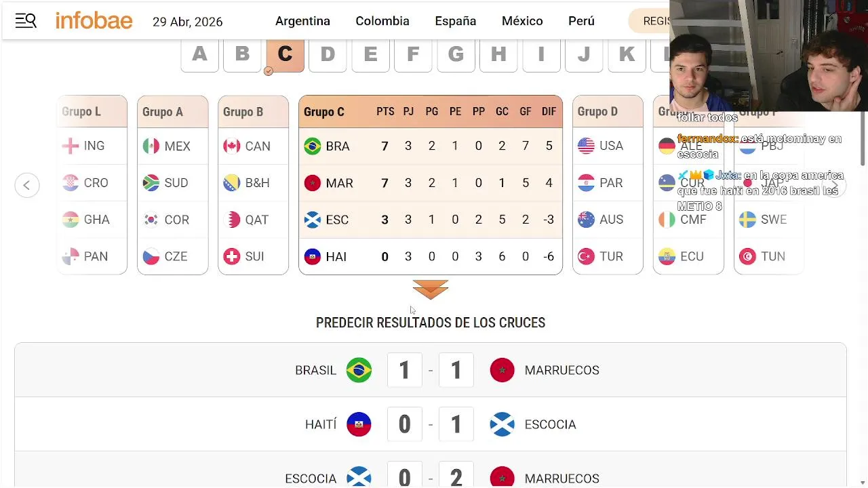Open the hamburger search menu icon

26,21
